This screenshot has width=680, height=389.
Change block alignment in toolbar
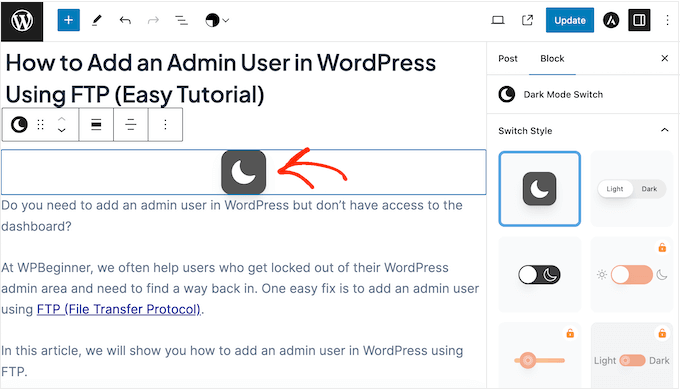click(x=96, y=125)
